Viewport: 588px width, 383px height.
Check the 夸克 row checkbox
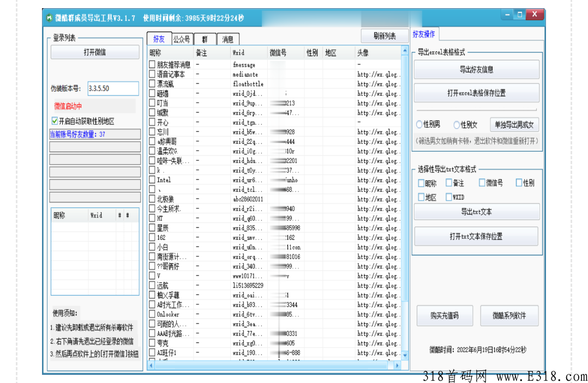click(x=152, y=343)
